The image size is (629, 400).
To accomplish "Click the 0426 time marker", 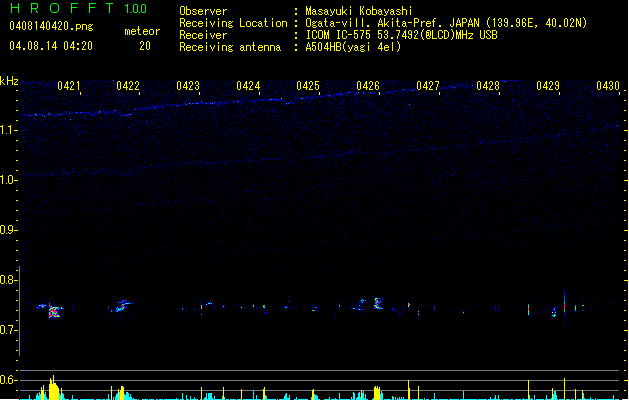I will point(368,86).
